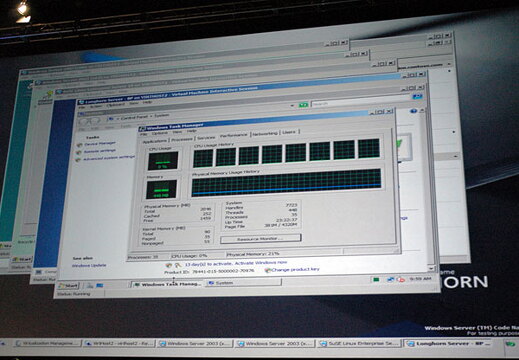The image size is (519, 360).
Task: Open the File menu of the Longhorn Server window
Action: coord(82,107)
